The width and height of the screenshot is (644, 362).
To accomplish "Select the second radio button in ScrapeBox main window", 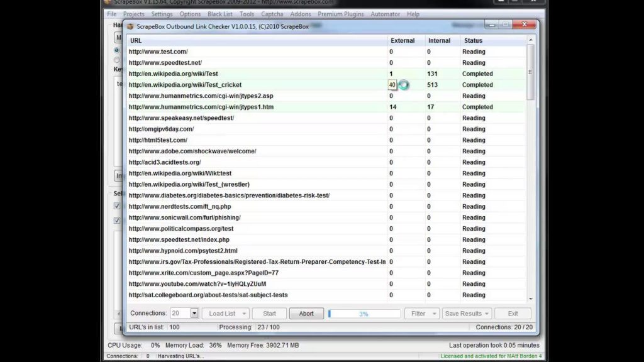I will 116,60.
